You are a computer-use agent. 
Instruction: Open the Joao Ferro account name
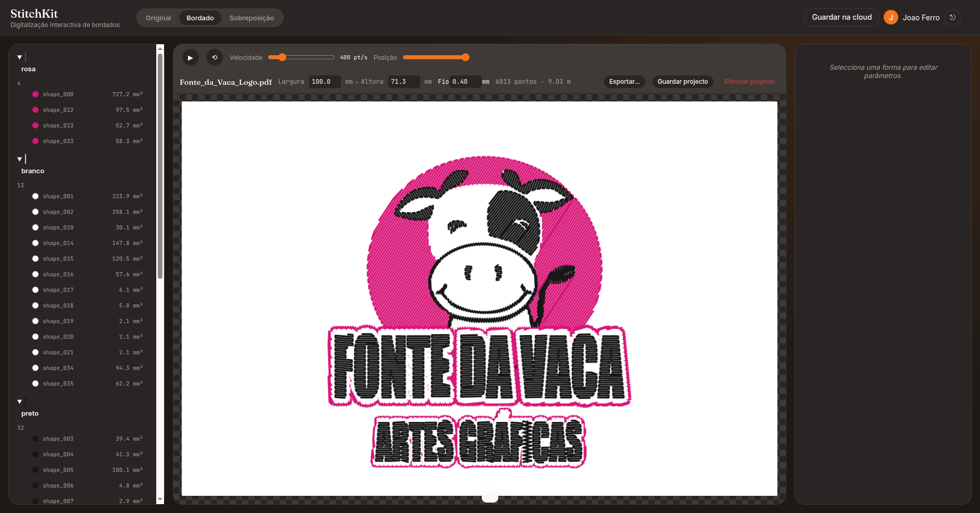point(921,18)
